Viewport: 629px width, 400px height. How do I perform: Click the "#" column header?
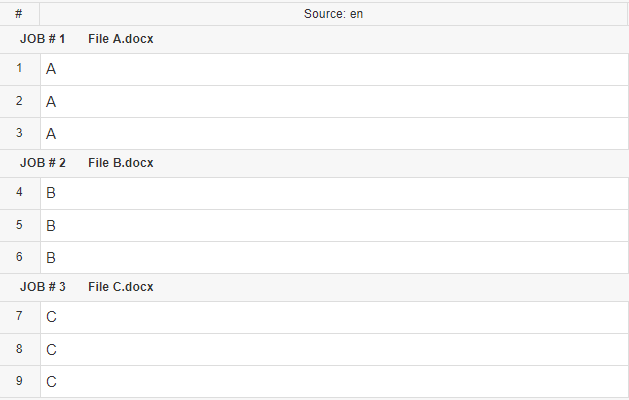19,14
